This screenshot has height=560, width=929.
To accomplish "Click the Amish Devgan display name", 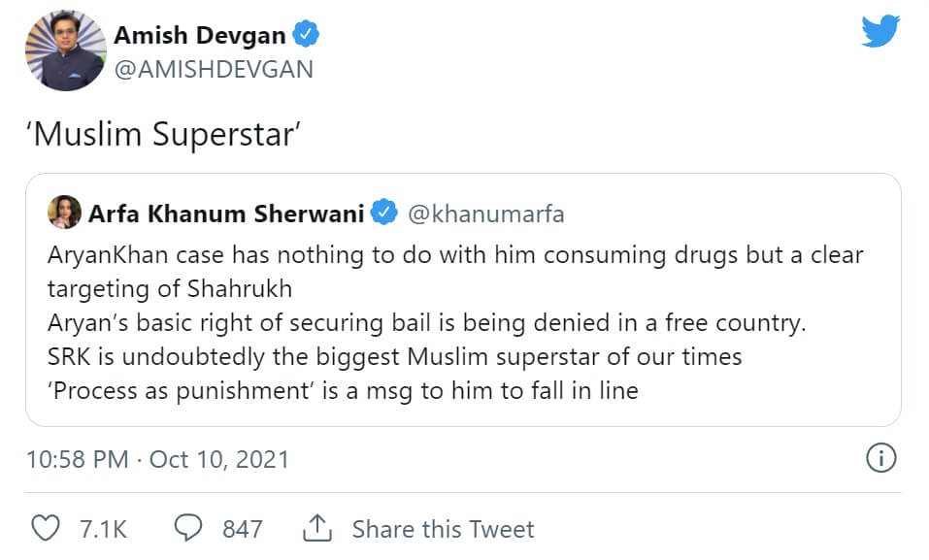I will 200,36.
